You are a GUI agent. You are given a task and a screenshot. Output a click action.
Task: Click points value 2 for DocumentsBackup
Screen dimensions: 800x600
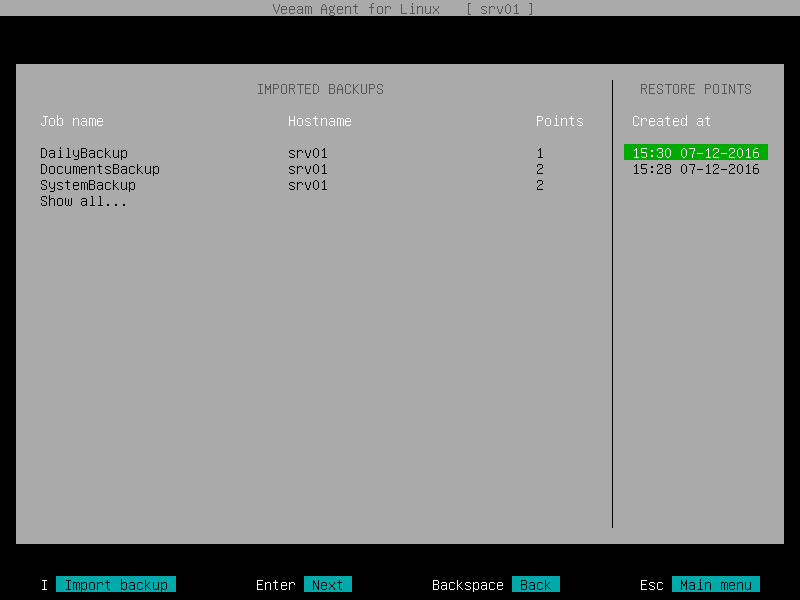click(540, 169)
